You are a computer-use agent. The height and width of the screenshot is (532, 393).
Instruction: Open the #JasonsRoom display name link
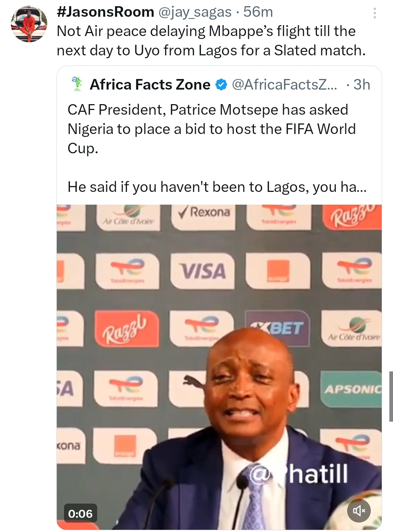click(106, 12)
